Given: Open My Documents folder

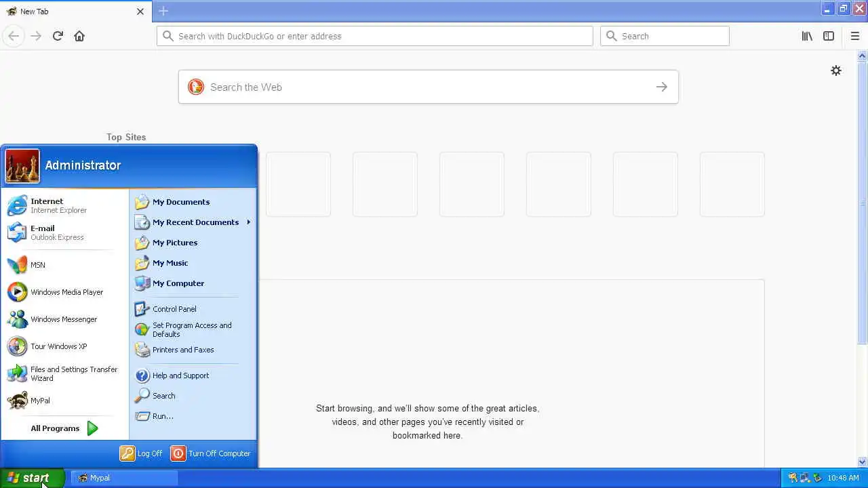Looking at the screenshot, I should pyautogui.click(x=192, y=202).
